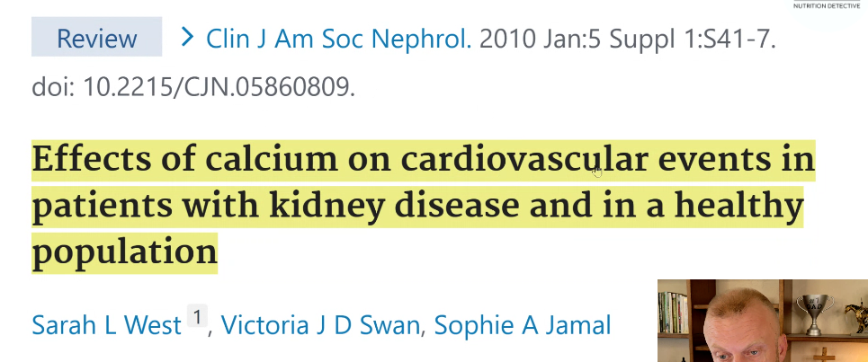The width and height of the screenshot is (868, 362).
Task: Click the DOI number 10.2215/CJN.05860809
Action: 219,87
